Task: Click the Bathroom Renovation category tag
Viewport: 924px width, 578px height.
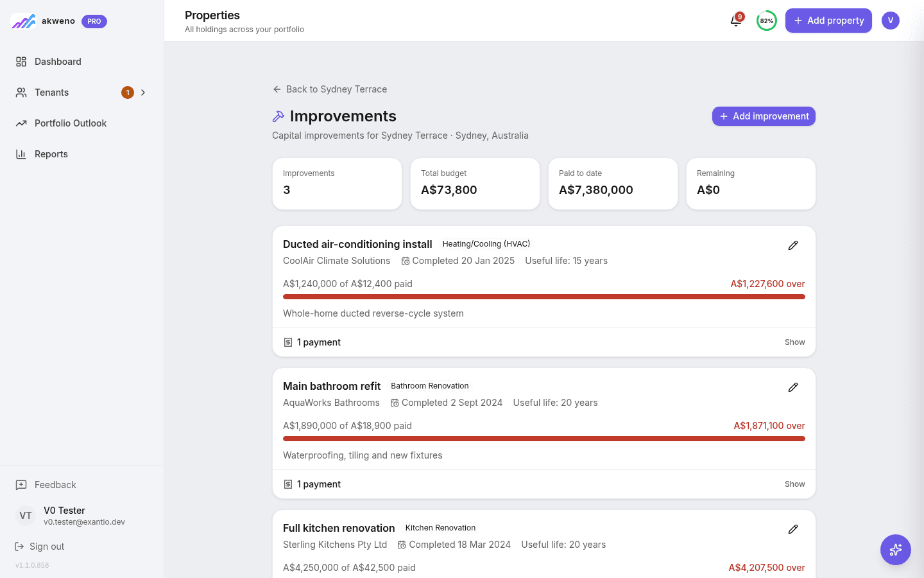Action: pyautogui.click(x=430, y=386)
